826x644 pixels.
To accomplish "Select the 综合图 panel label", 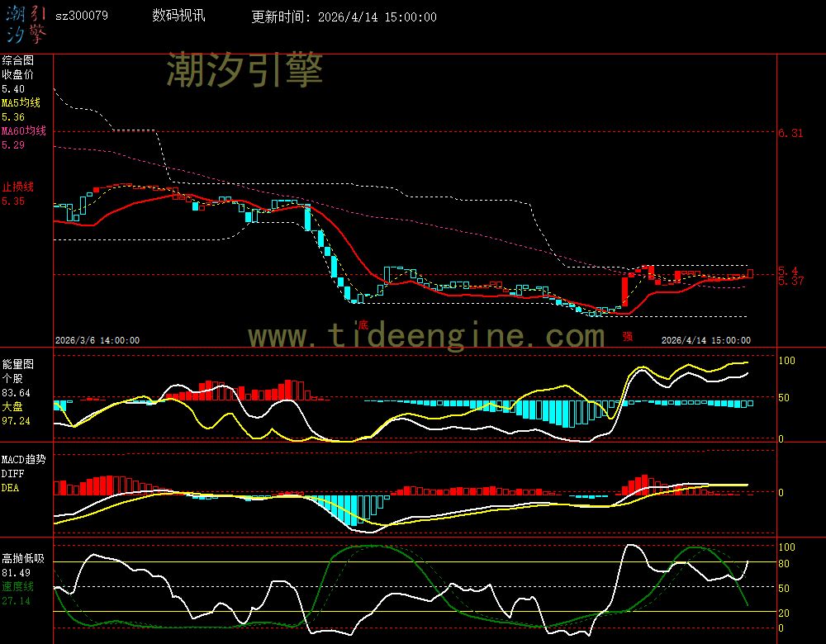I will click(17, 60).
